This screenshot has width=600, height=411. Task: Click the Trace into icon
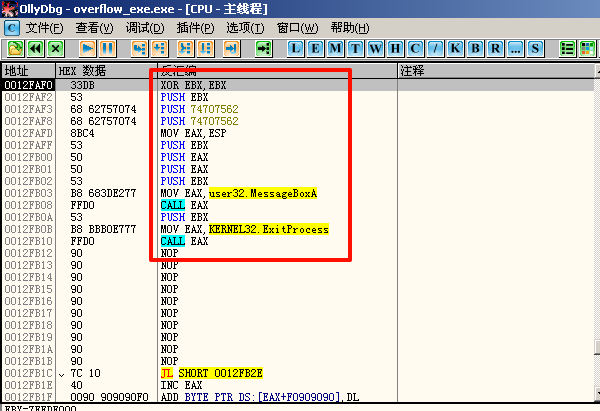[x=186, y=49]
